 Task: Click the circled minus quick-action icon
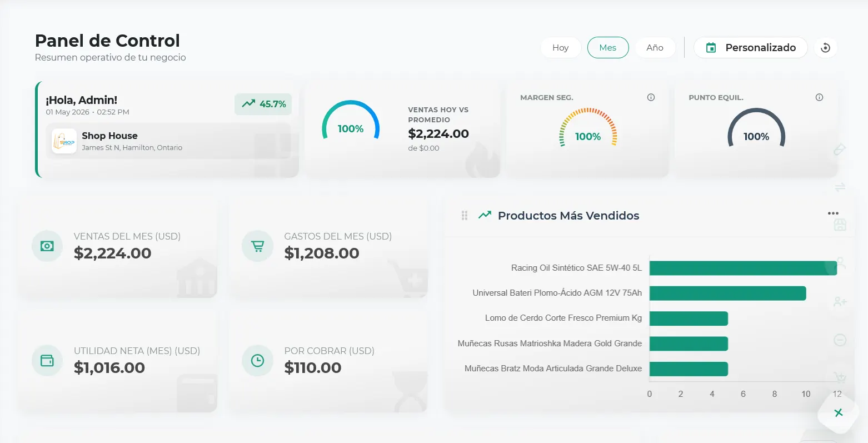pos(840,340)
